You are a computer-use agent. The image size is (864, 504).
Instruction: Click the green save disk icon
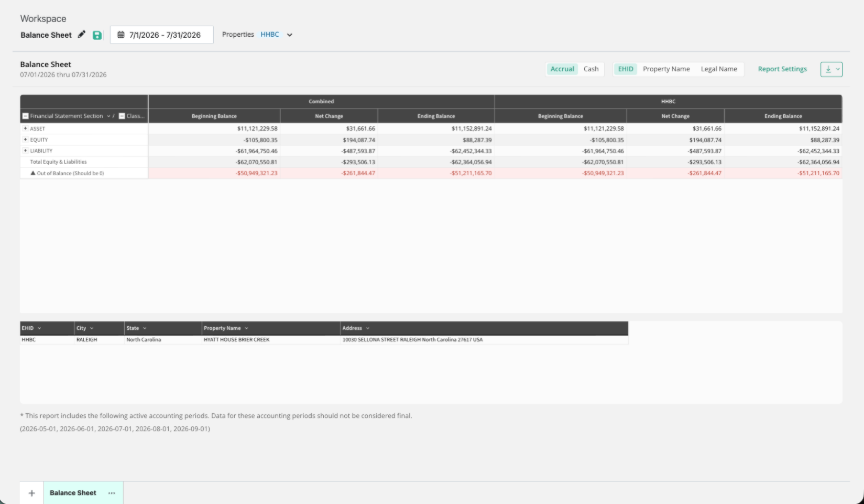[97, 35]
